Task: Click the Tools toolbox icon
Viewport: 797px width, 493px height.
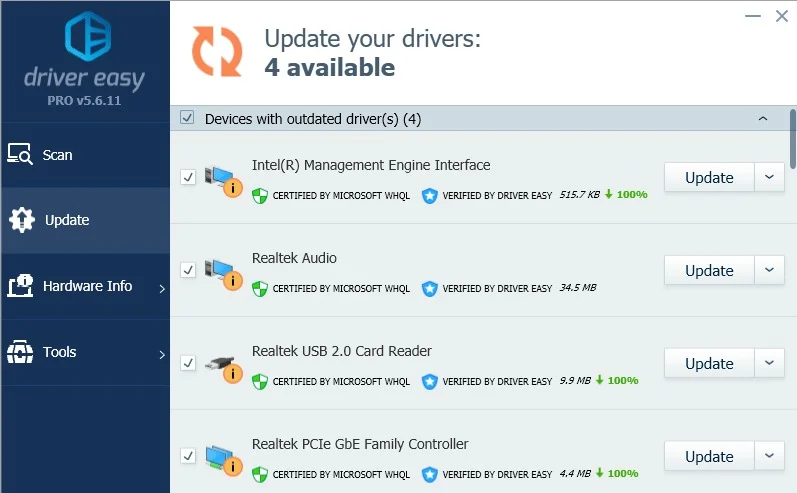Action: click(x=20, y=352)
